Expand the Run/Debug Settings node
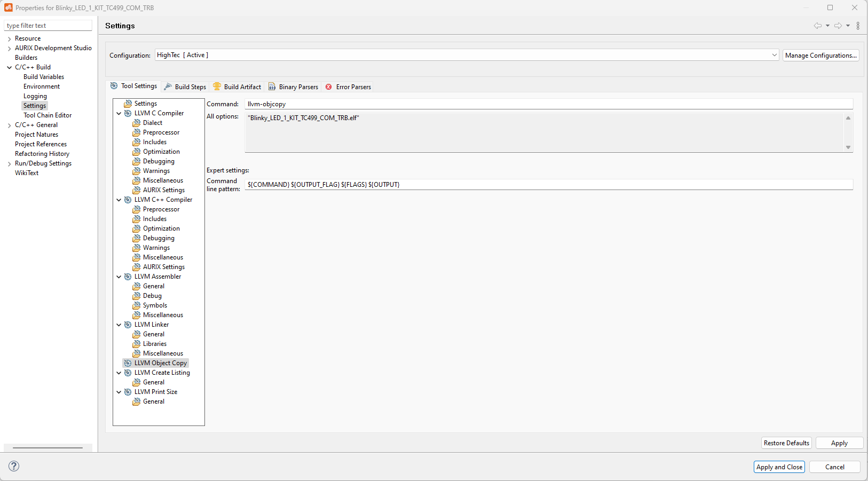The width and height of the screenshot is (868, 481). [9, 163]
